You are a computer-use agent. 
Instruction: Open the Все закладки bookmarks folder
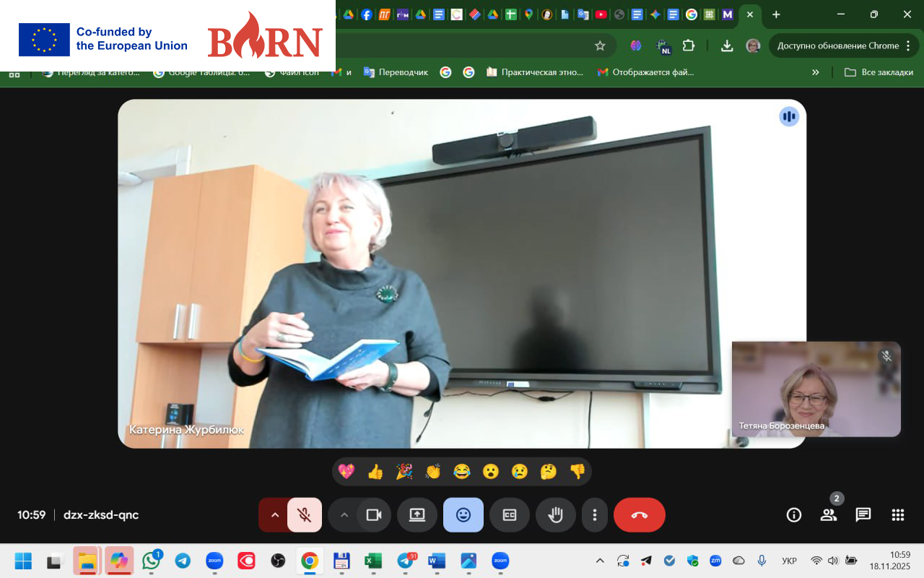[x=879, y=72]
